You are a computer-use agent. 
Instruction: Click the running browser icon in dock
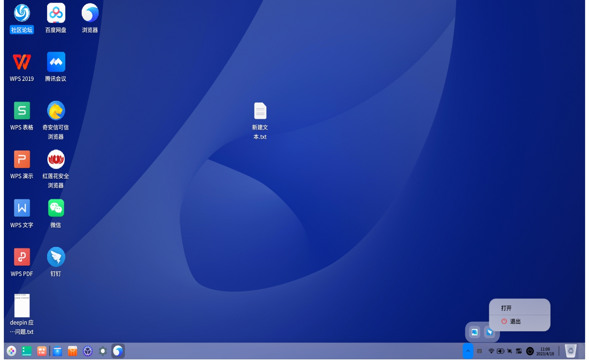pyautogui.click(x=118, y=351)
